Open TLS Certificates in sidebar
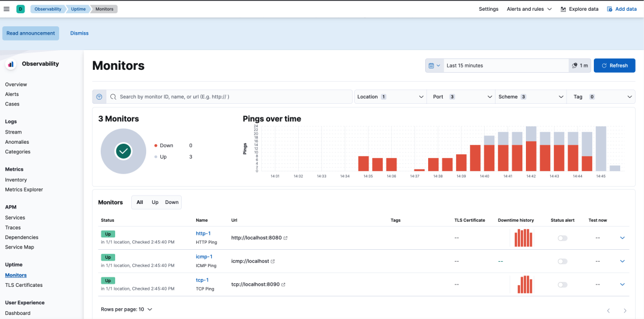Viewport: 644px width, 319px height. click(x=24, y=285)
